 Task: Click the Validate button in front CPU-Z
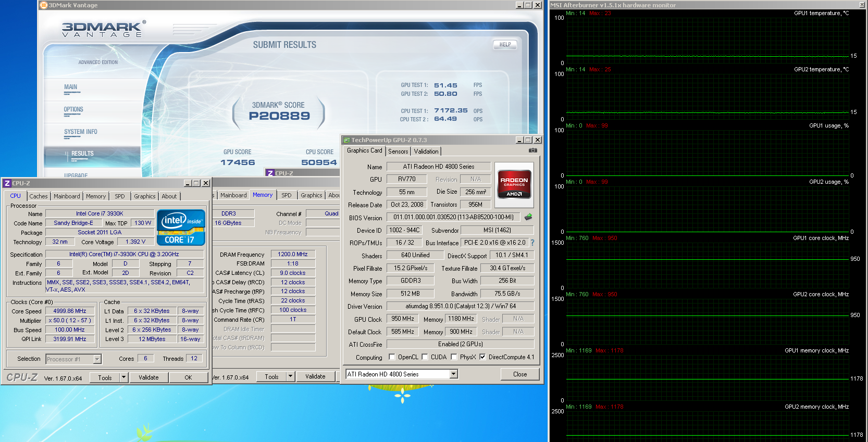[148, 377]
